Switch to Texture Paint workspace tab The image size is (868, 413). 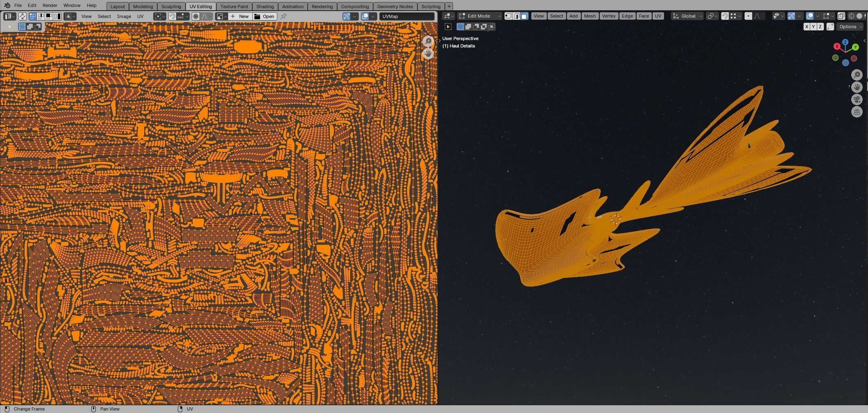pyautogui.click(x=234, y=7)
